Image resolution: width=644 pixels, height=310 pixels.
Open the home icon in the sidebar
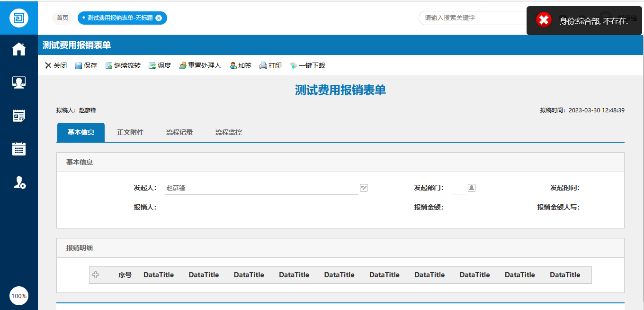(19, 49)
